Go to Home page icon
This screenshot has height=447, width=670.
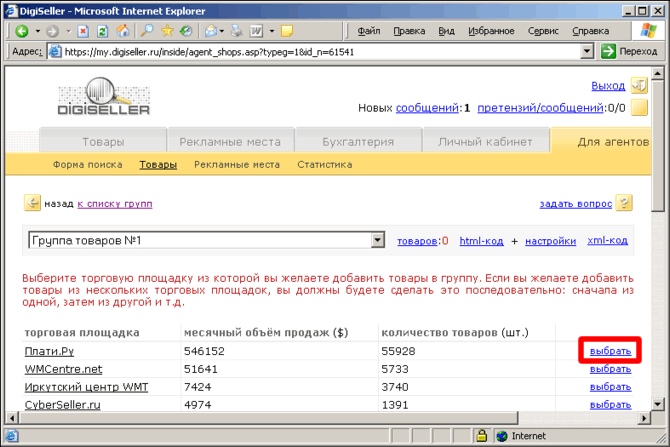[123, 31]
